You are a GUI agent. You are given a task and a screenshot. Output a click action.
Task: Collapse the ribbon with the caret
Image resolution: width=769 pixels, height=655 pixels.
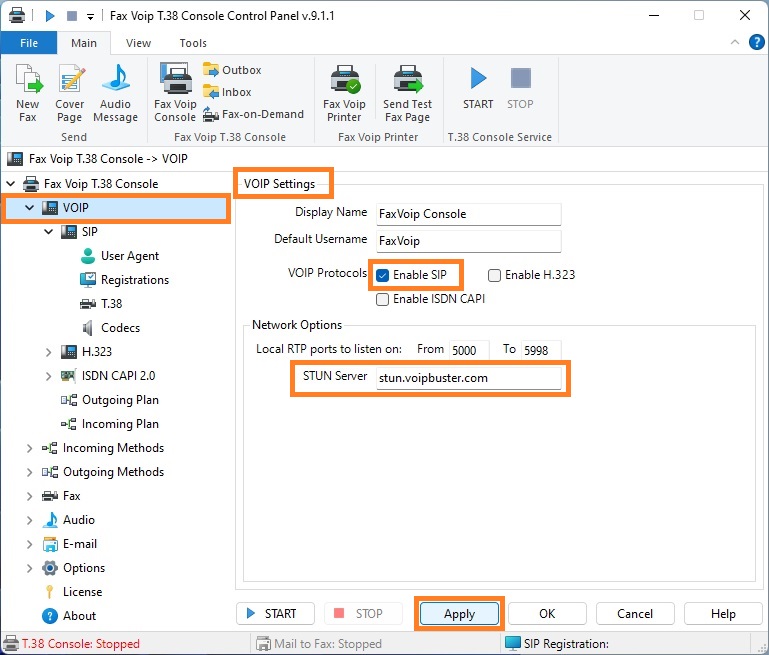click(x=735, y=42)
